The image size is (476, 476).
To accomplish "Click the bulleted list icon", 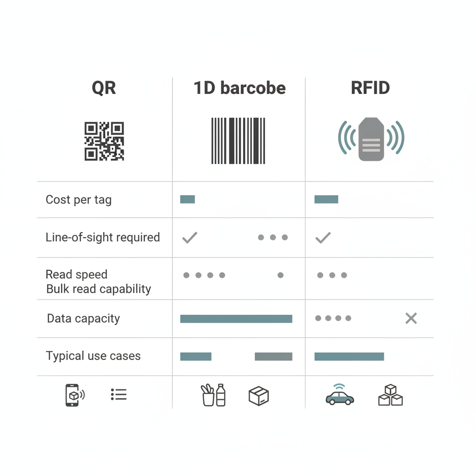I will click(x=119, y=395).
